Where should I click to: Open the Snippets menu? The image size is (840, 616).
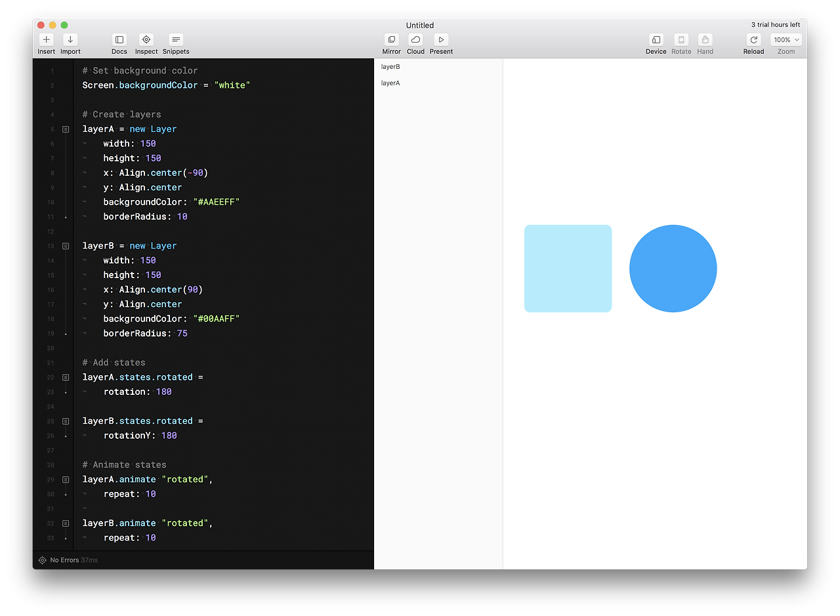coord(176,40)
